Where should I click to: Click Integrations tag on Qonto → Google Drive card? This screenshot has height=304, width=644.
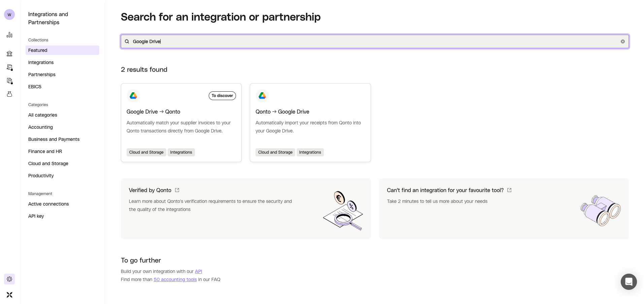pos(310,152)
